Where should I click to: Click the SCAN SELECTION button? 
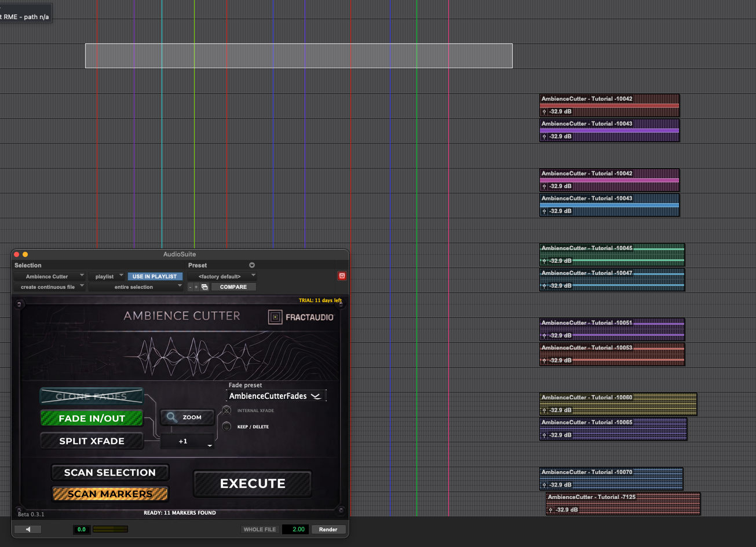point(110,472)
